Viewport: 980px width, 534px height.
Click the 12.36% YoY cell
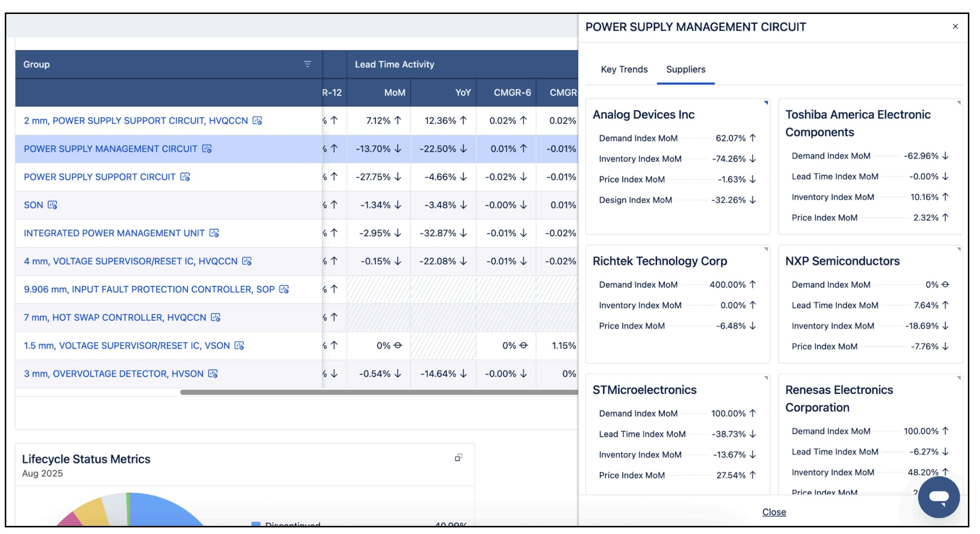click(444, 121)
